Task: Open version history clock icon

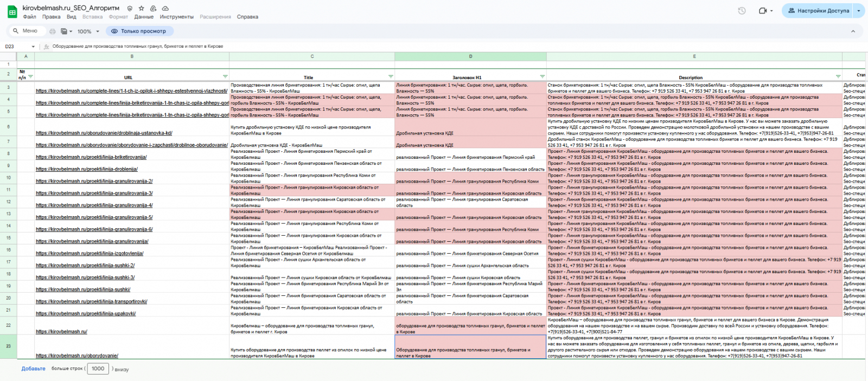Action: point(742,11)
